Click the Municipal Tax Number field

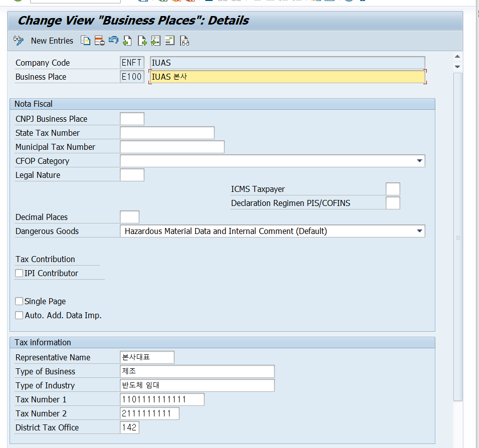(x=173, y=147)
